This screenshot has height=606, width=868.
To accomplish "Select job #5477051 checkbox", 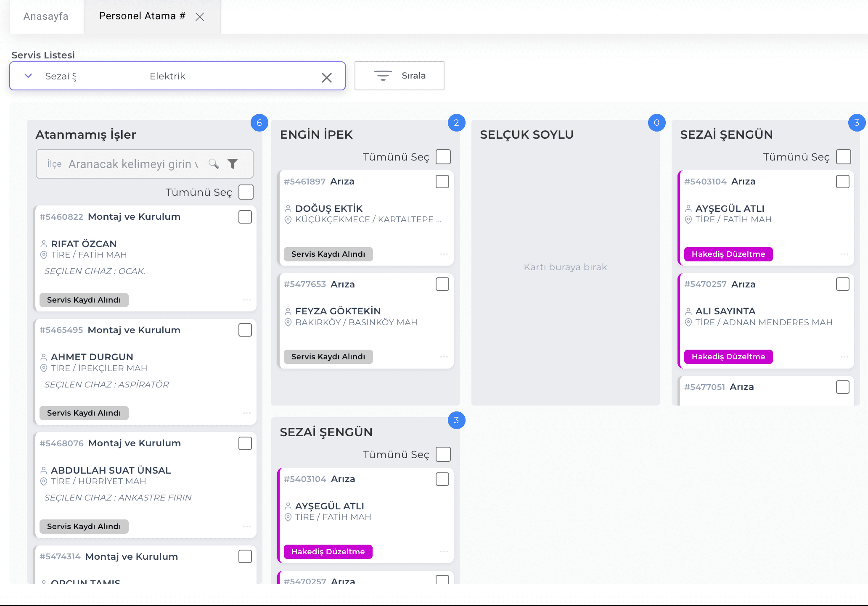I will tap(843, 387).
